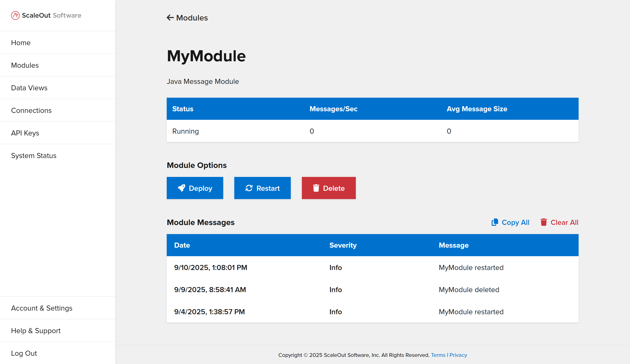Click the Messages/Sec value 0
This screenshot has height=364, width=630.
coord(312,131)
